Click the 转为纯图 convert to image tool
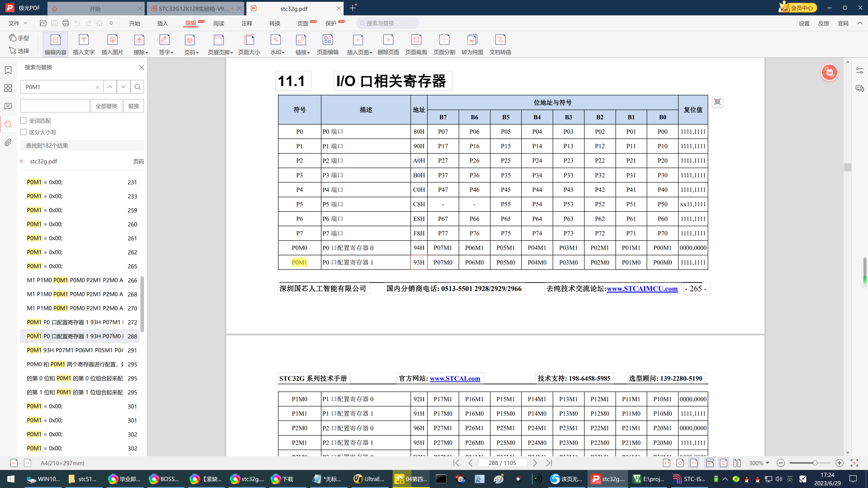868x488 pixels. coord(472,45)
